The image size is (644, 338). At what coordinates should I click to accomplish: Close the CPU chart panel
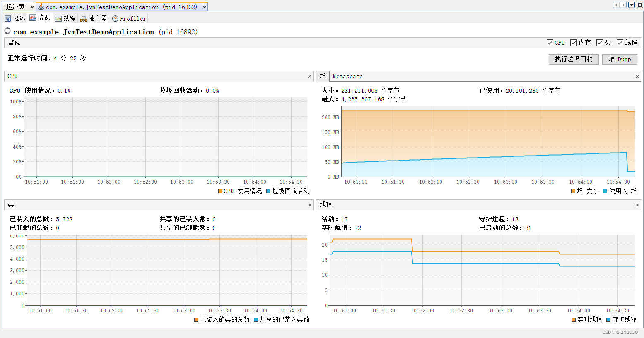pyautogui.click(x=310, y=76)
